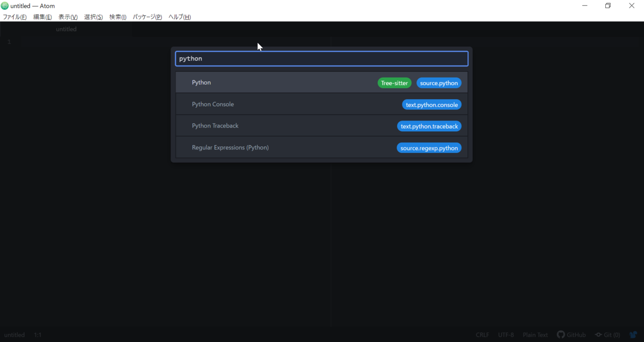
Task: Open the 編集(E) menu
Action: click(42, 17)
